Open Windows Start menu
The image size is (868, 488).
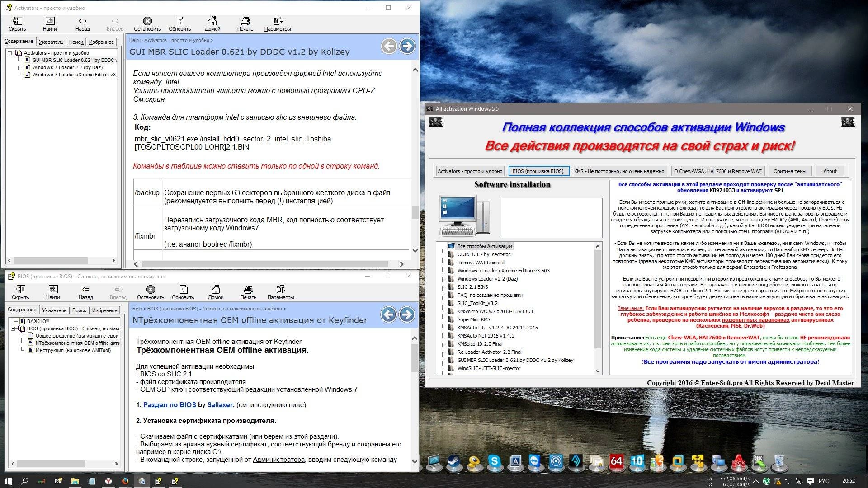click(x=8, y=481)
